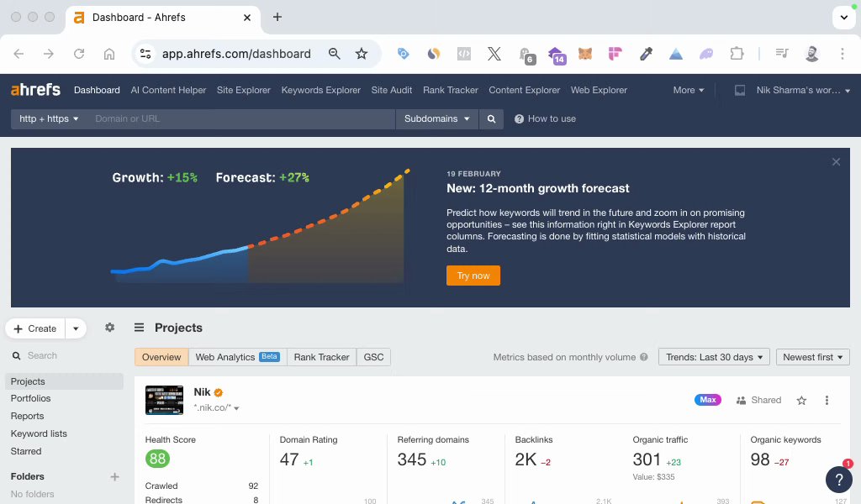Open the three-dot menu for the Nik project

(827, 401)
